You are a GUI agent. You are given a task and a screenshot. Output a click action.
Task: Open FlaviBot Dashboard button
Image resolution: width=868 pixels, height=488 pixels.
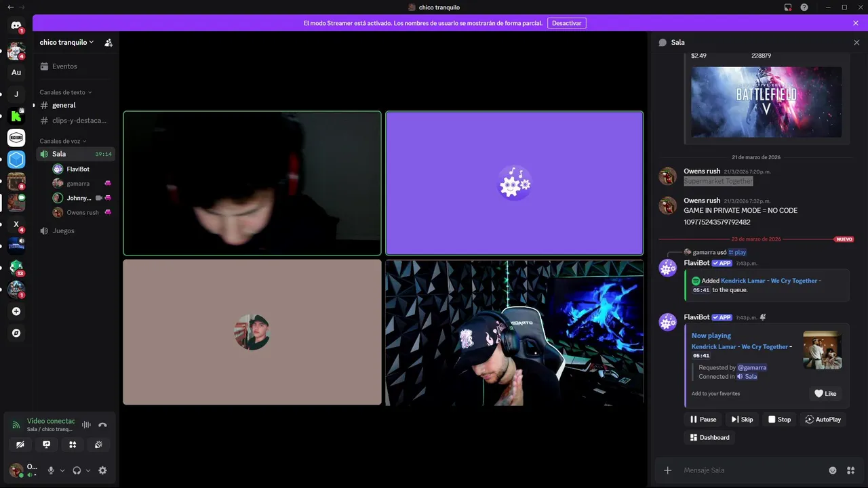click(709, 437)
